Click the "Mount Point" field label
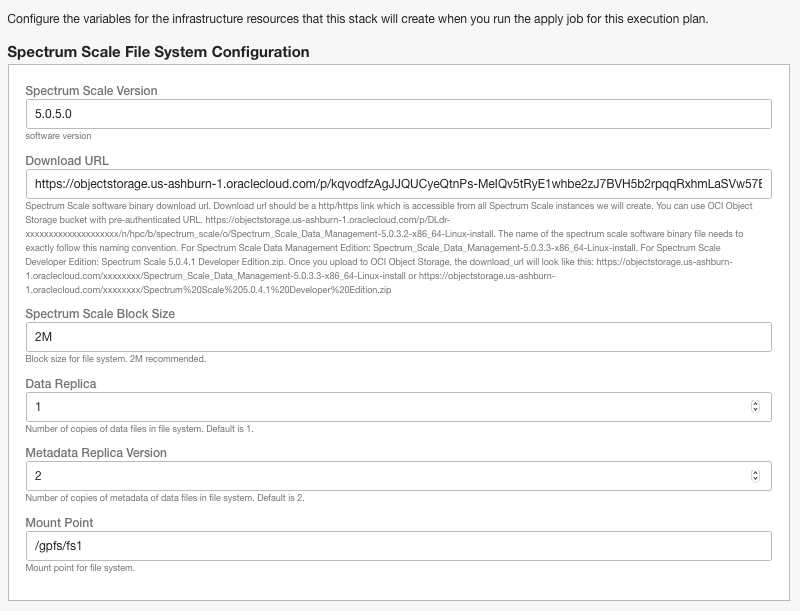 (x=59, y=522)
